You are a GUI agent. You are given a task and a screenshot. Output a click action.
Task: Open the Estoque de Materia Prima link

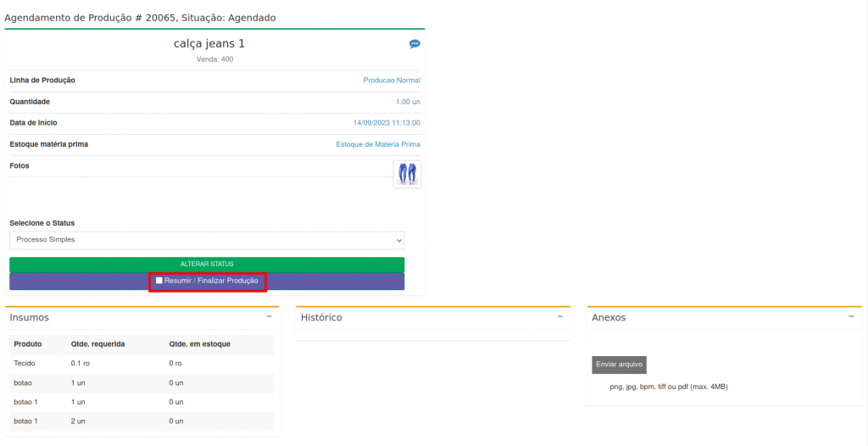(378, 144)
